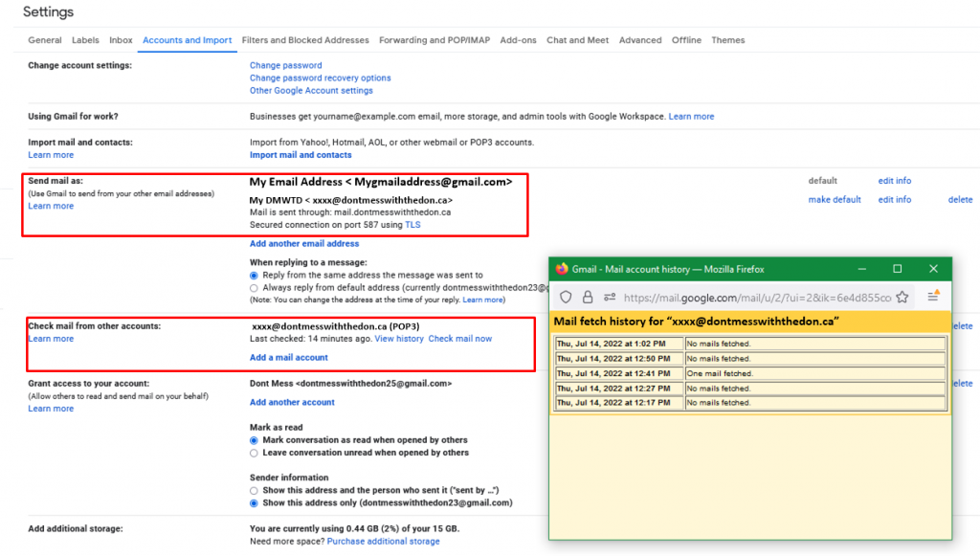Select Show this address only option
980x556 pixels.
[x=254, y=503]
